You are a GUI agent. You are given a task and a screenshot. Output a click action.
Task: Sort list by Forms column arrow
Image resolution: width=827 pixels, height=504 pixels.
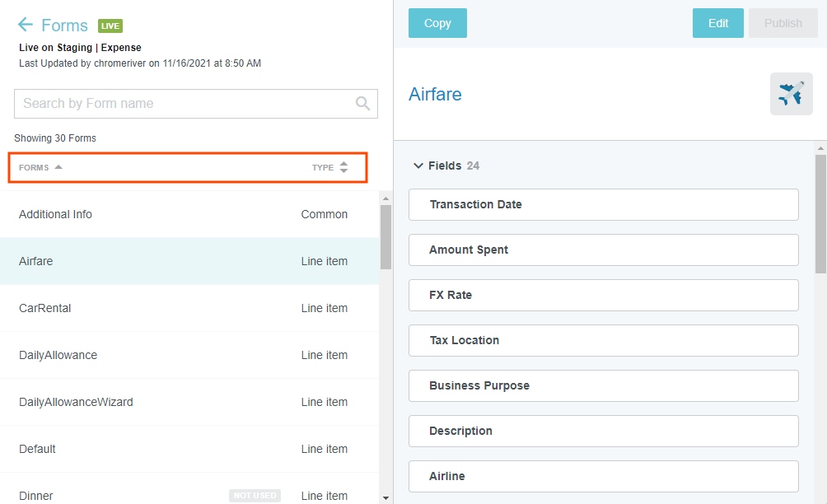pos(58,167)
